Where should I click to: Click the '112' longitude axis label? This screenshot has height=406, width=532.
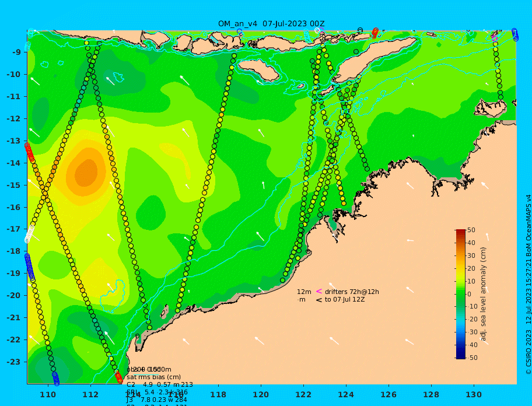[90, 395]
